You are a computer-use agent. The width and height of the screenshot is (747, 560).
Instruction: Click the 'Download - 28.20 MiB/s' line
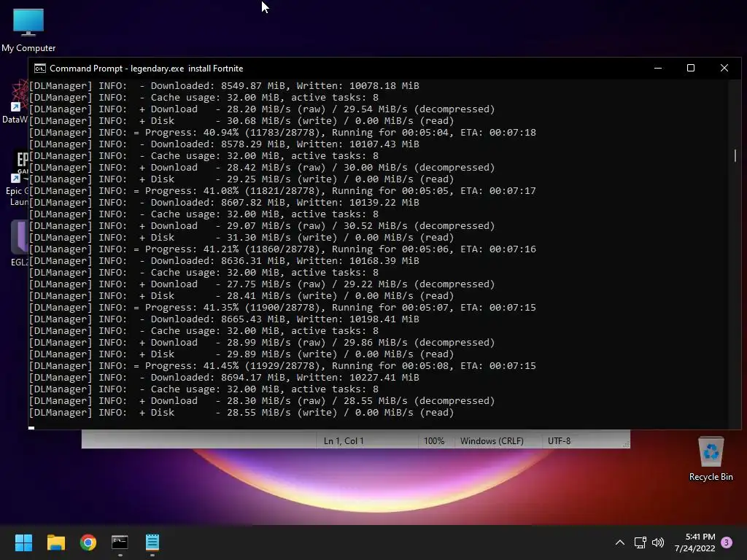pos(262,109)
